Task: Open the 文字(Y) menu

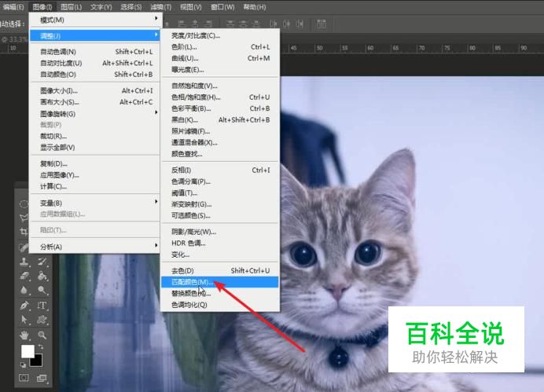Action: [x=101, y=6]
